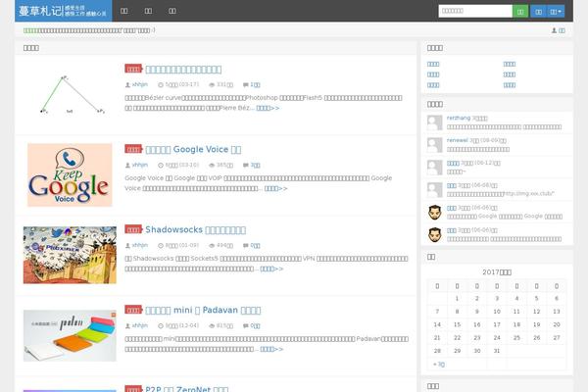
Task: Open the Shadowsocks post title
Action: pos(195,229)
